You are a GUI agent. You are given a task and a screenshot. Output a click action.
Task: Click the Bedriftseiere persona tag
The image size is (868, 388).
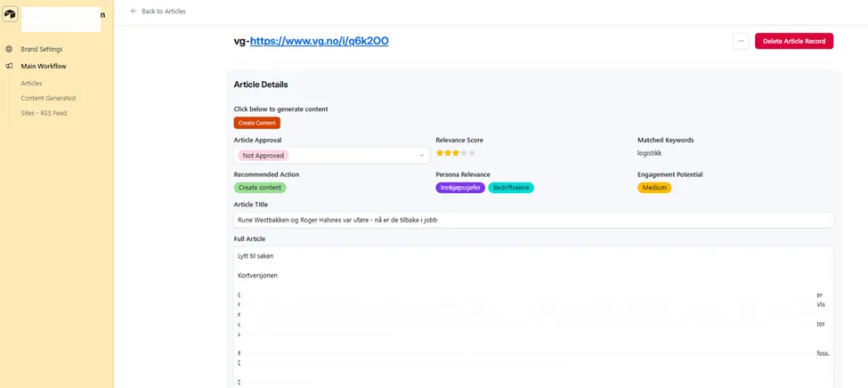(511, 188)
